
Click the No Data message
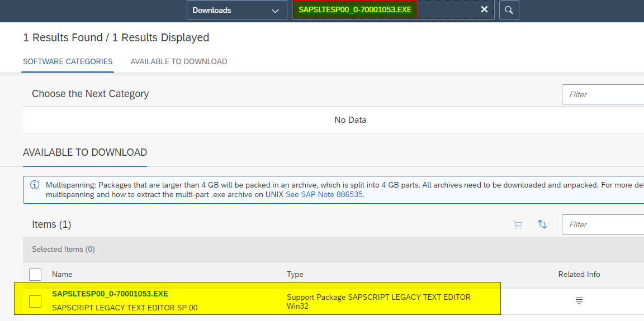pyautogui.click(x=351, y=119)
